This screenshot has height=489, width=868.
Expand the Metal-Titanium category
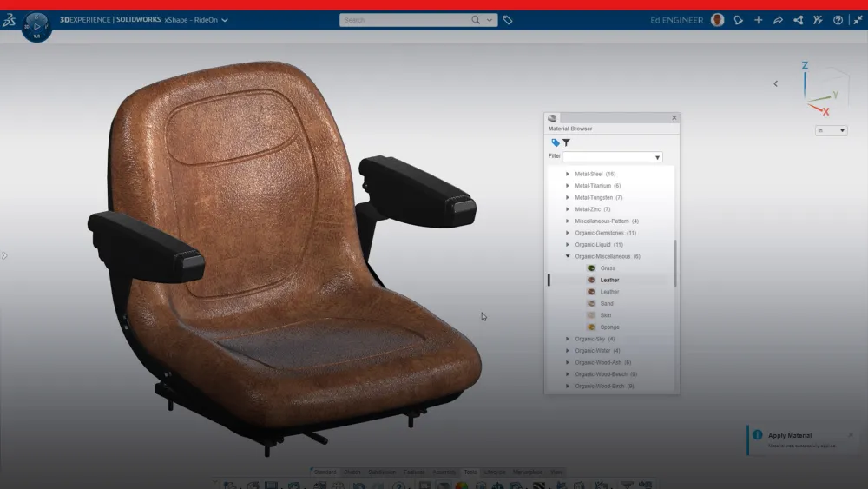pyautogui.click(x=568, y=186)
